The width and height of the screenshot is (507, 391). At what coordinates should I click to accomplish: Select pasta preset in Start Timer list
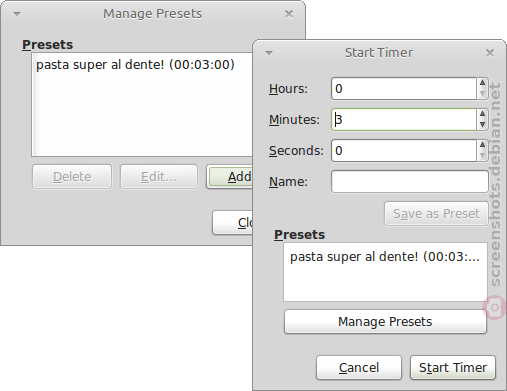click(385, 257)
